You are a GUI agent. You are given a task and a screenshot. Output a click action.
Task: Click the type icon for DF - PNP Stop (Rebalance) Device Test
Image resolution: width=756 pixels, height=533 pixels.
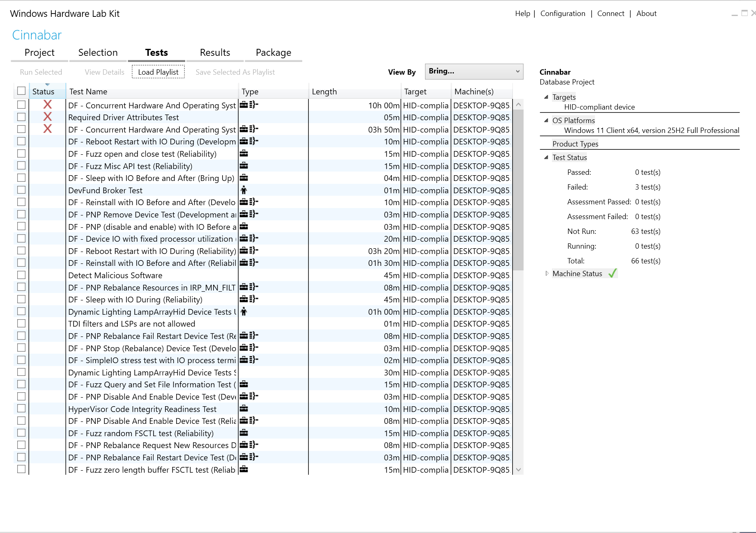[249, 348]
